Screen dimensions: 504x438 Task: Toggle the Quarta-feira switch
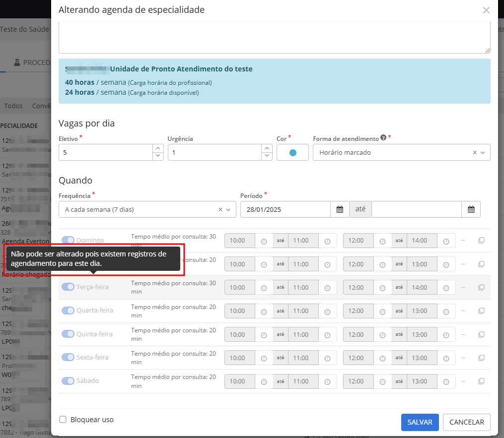point(68,310)
